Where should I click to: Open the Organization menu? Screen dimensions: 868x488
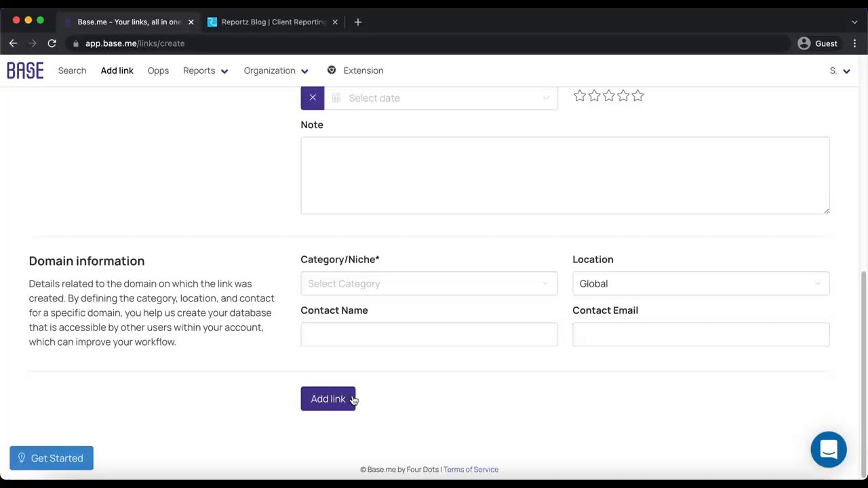point(276,70)
